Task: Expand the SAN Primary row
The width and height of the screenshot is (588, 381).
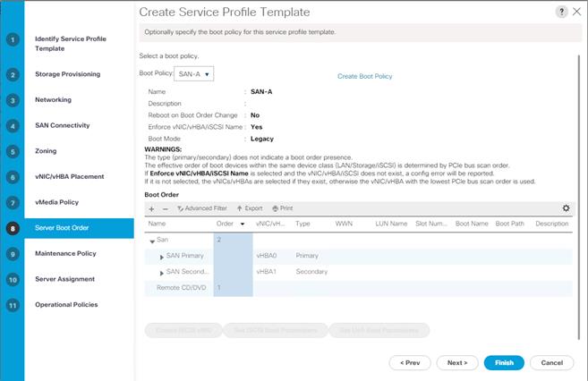Action: pyautogui.click(x=162, y=256)
